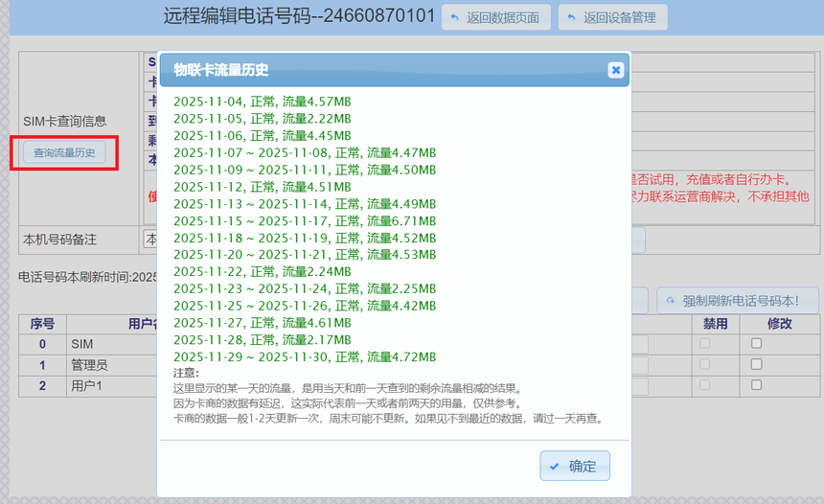This screenshot has width=824, height=504.
Task: Select the 2025-11-06 流量4.45MB entry
Action: pyautogui.click(x=263, y=136)
